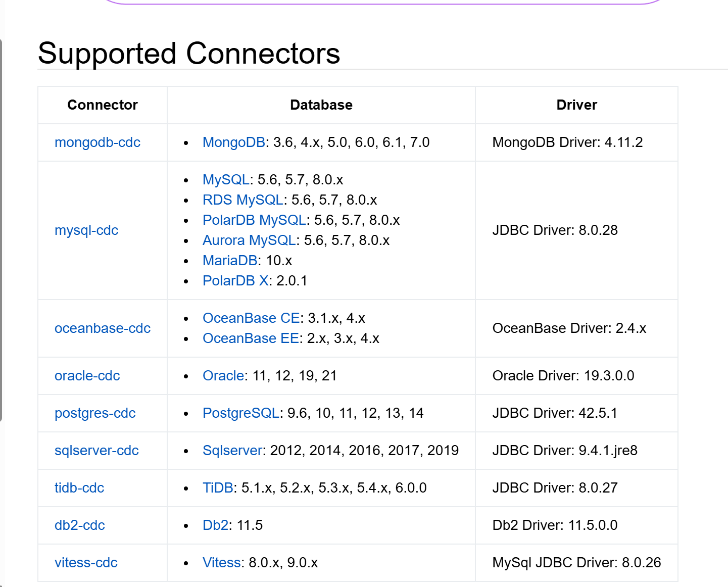Open the tidb-cdc connector page

coord(79,488)
